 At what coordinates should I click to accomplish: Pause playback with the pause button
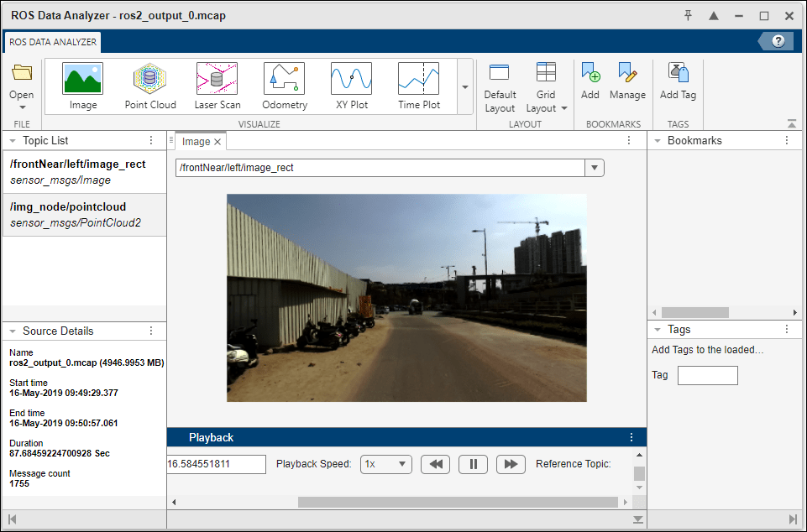pos(473,464)
